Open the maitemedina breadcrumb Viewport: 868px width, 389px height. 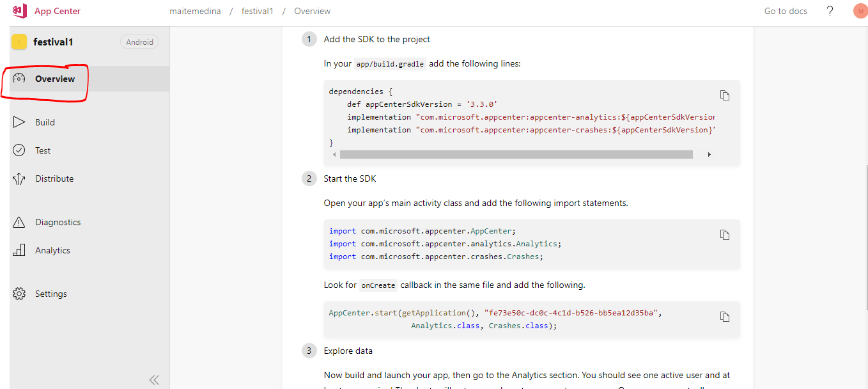[195, 12]
